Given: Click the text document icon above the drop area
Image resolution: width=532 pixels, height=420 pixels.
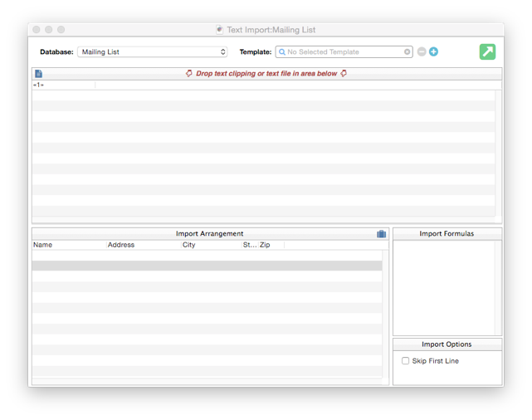Looking at the screenshot, I should (38, 74).
